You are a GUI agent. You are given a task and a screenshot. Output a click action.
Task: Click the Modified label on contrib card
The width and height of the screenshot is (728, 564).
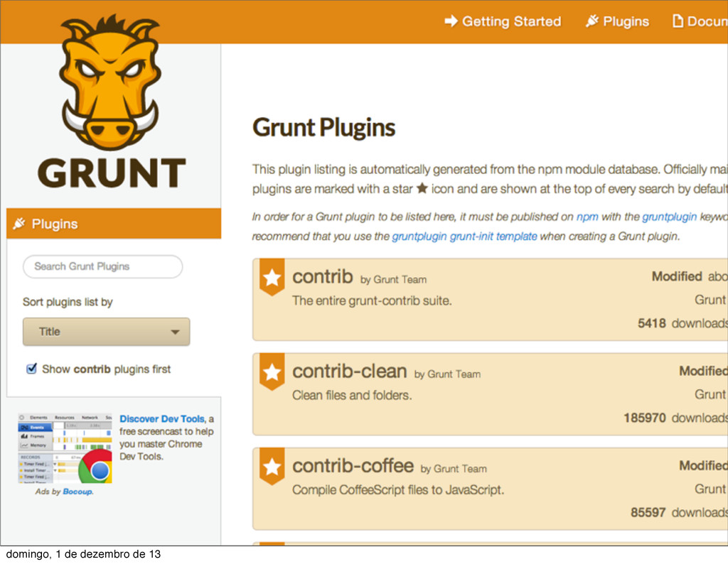(x=677, y=276)
